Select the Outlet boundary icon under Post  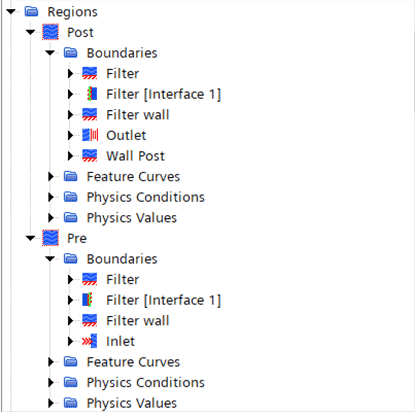tap(90, 135)
